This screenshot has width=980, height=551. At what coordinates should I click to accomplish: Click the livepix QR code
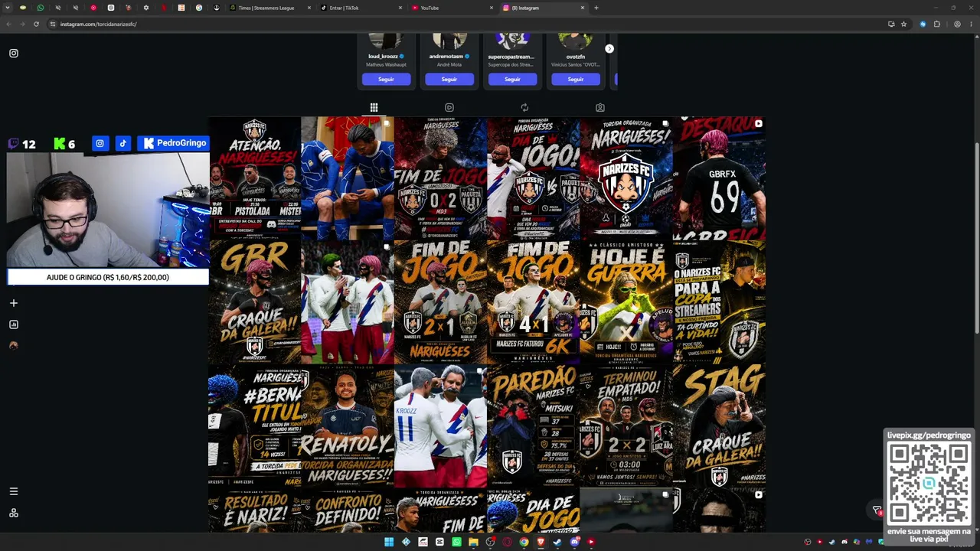[x=929, y=484]
